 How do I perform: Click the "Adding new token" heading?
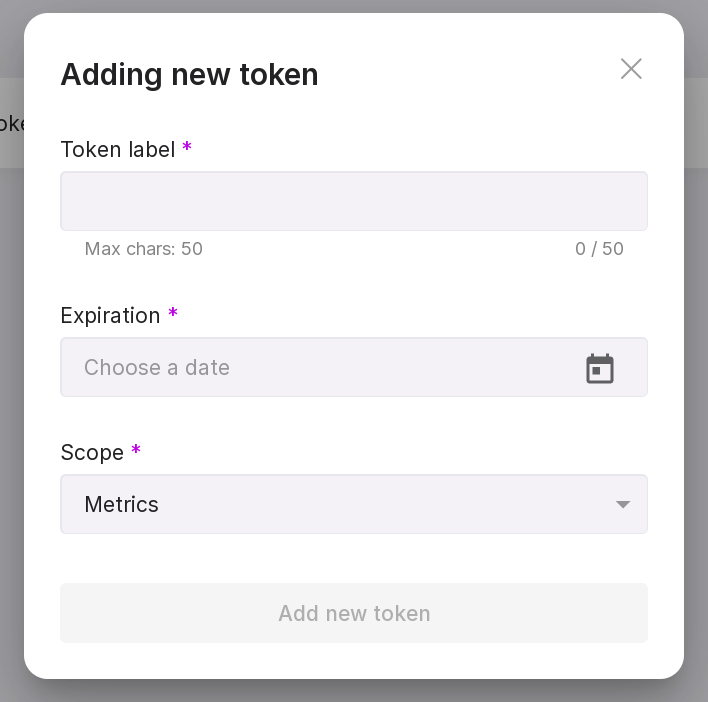point(189,75)
